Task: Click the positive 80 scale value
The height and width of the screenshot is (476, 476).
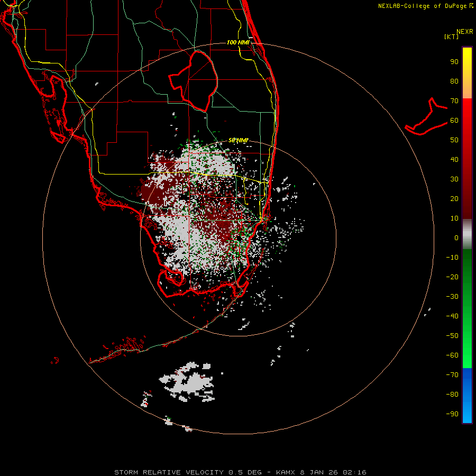Action: click(x=454, y=81)
